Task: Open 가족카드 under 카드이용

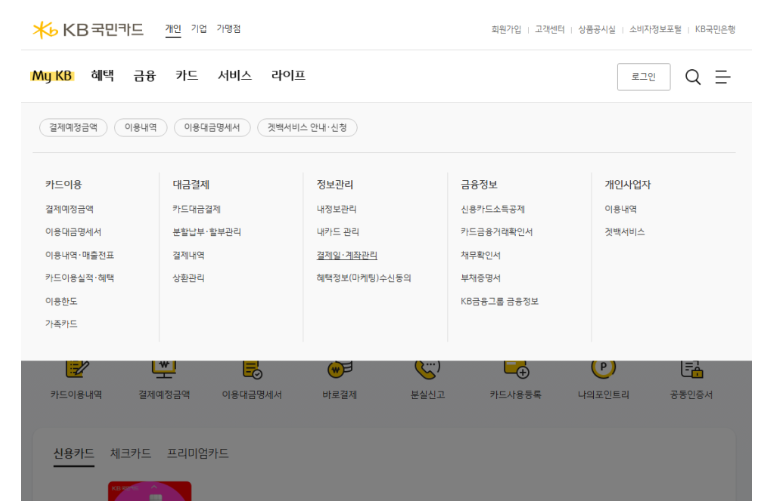Action: click(x=61, y=324)
